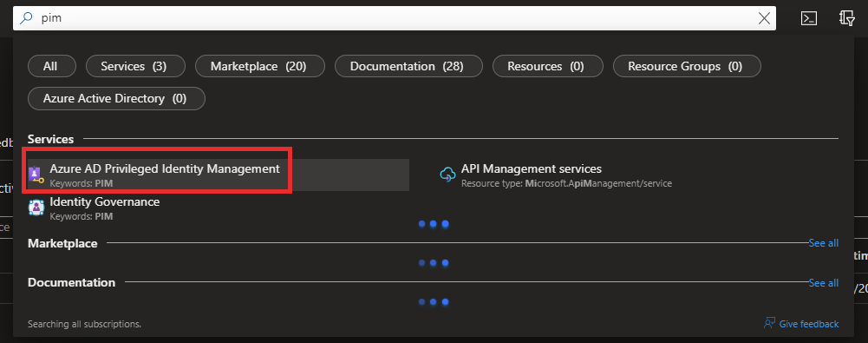Clear the search box with X
The image size is (868, 343).
tap(764, 18)
